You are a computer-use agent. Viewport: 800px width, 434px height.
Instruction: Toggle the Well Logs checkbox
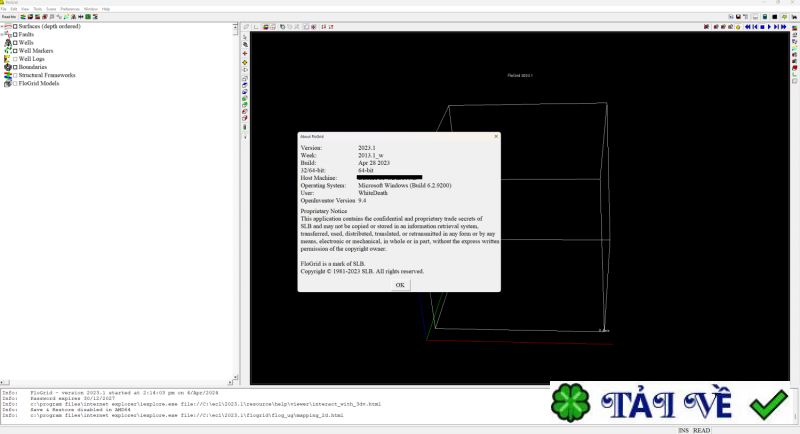(x=15, y=59)
